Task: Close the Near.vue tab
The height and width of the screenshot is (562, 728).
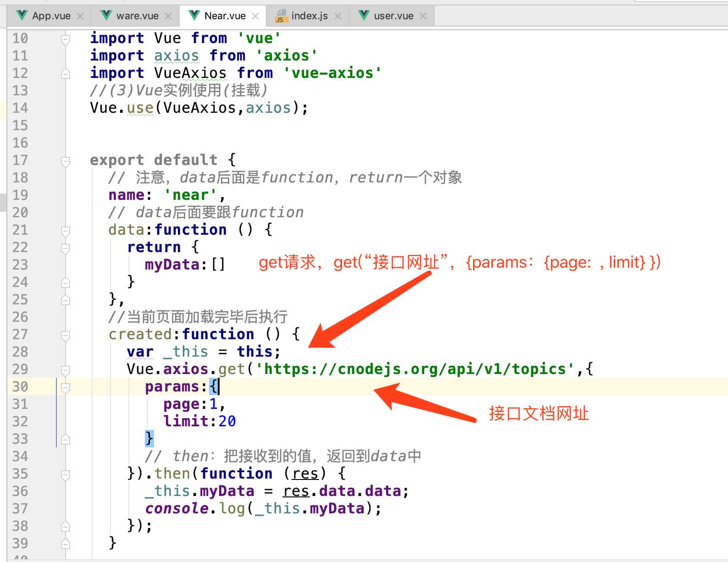Action: [x=255, y=16]
